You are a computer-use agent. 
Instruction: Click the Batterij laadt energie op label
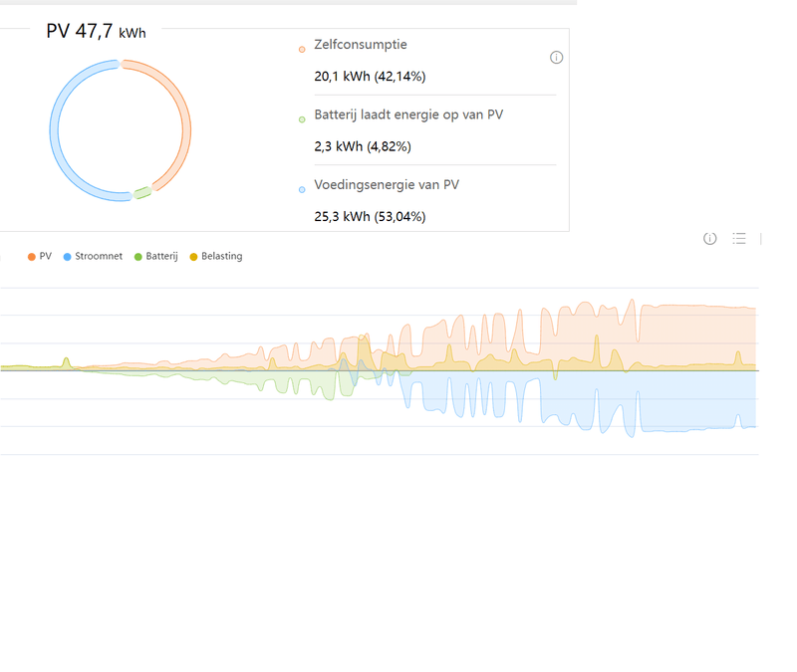click(408, 114)
